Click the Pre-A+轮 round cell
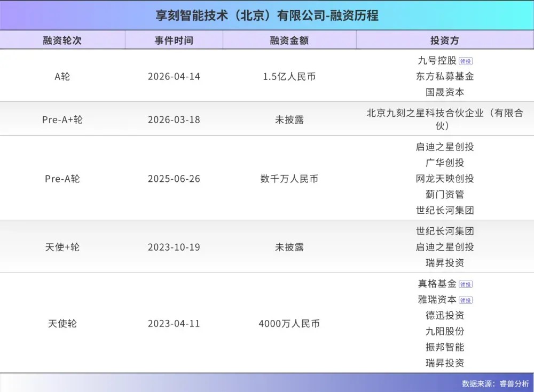The image size is (534, 392). click(62, 119)
